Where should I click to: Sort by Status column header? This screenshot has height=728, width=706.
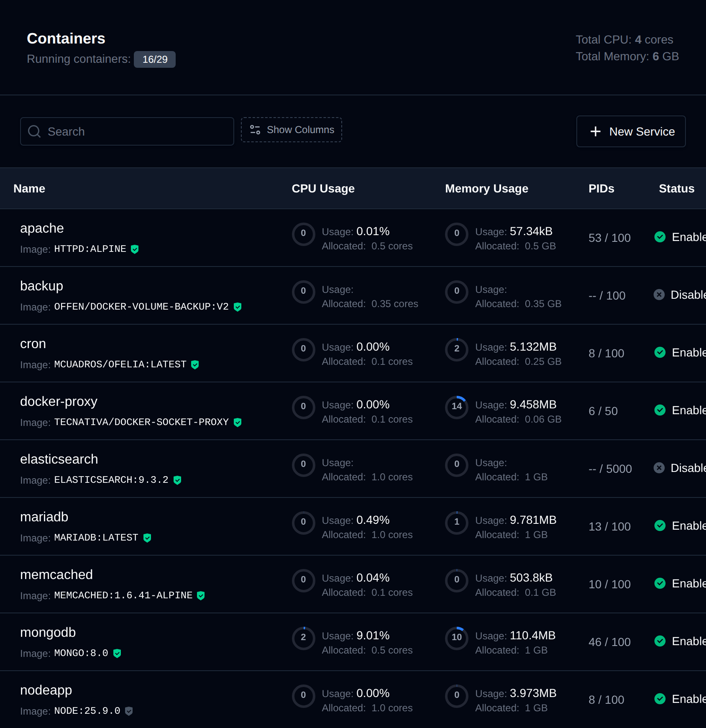[676, 189]
